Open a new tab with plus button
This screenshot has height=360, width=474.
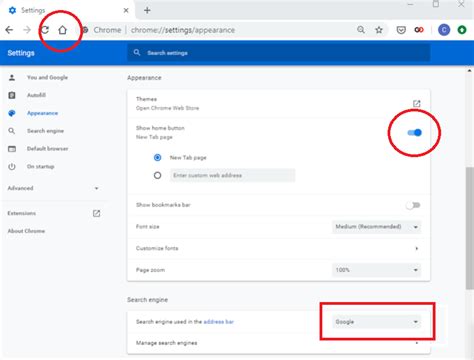point(147,10)
